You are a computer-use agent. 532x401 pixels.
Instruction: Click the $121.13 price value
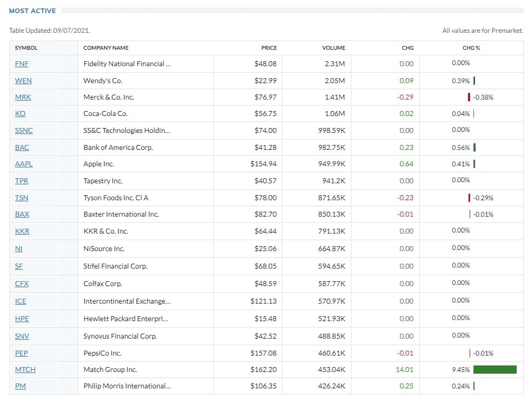point(264,301)
